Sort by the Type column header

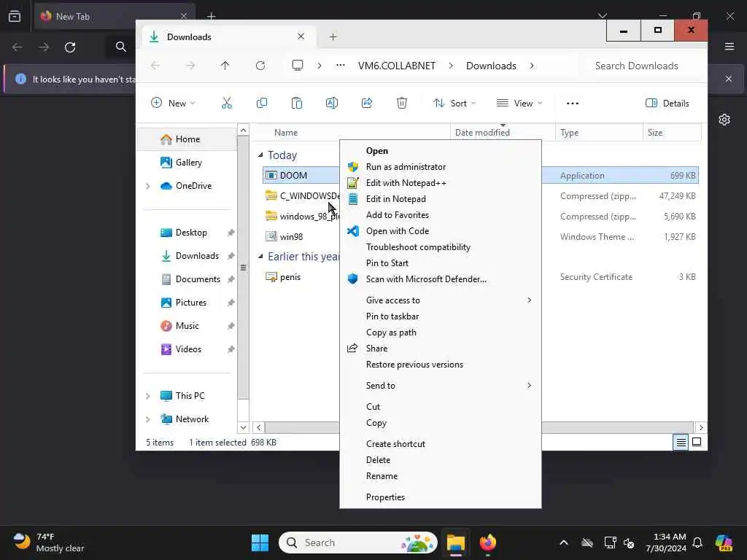pyautogui.click(x=599, y=133)
